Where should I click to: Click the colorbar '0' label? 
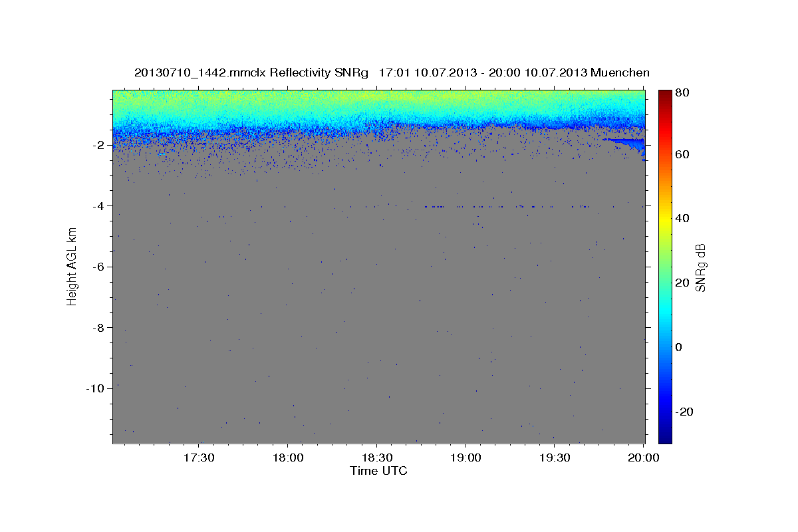pos(678,347)
